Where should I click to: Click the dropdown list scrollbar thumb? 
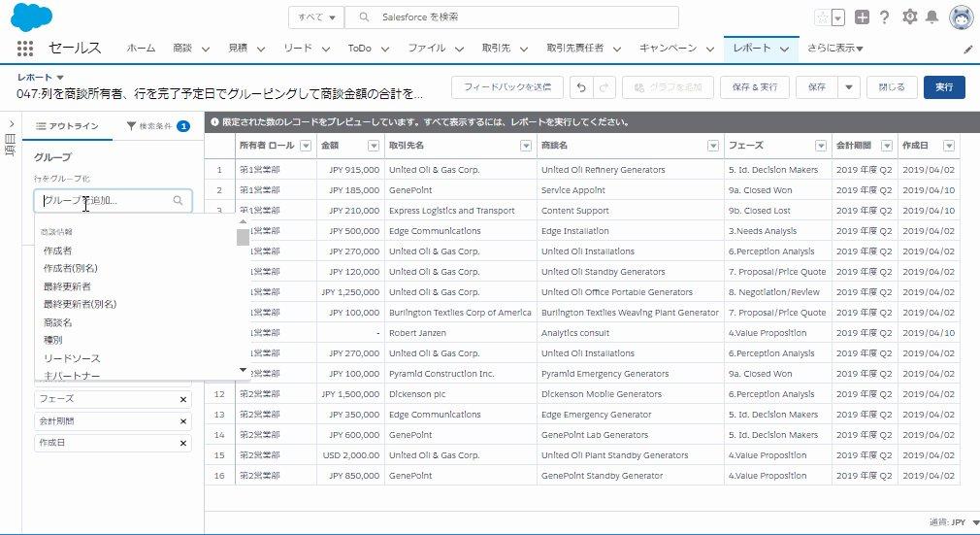(244, 237)
